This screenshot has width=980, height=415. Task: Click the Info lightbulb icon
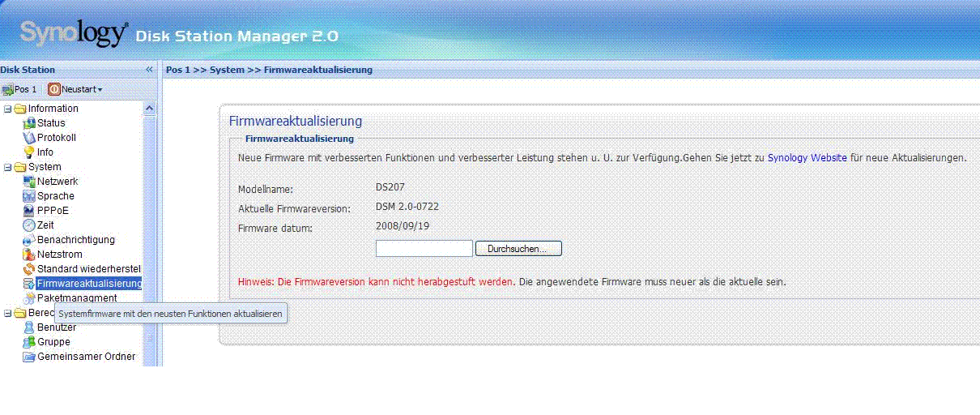(29, 152)
